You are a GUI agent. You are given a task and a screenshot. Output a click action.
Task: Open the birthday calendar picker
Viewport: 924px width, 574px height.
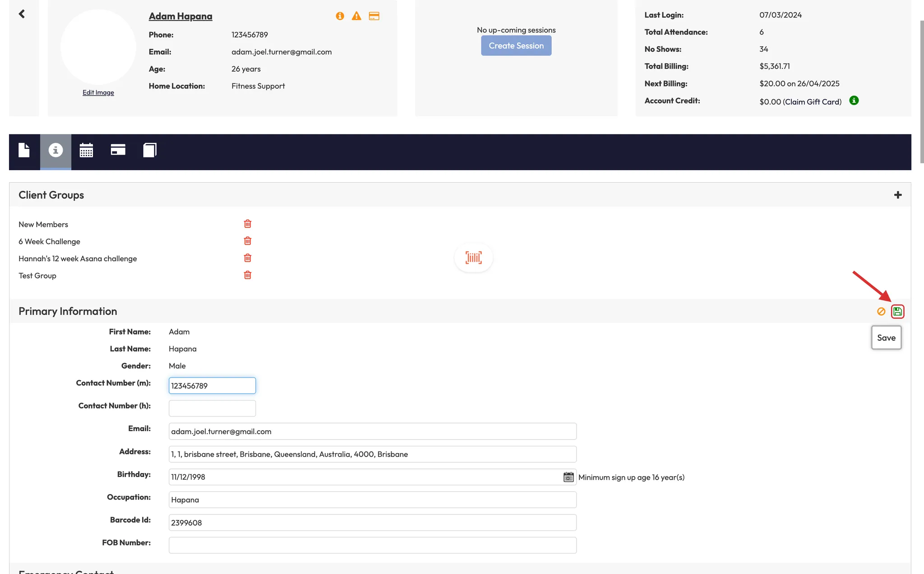click(x=568, y=477)
